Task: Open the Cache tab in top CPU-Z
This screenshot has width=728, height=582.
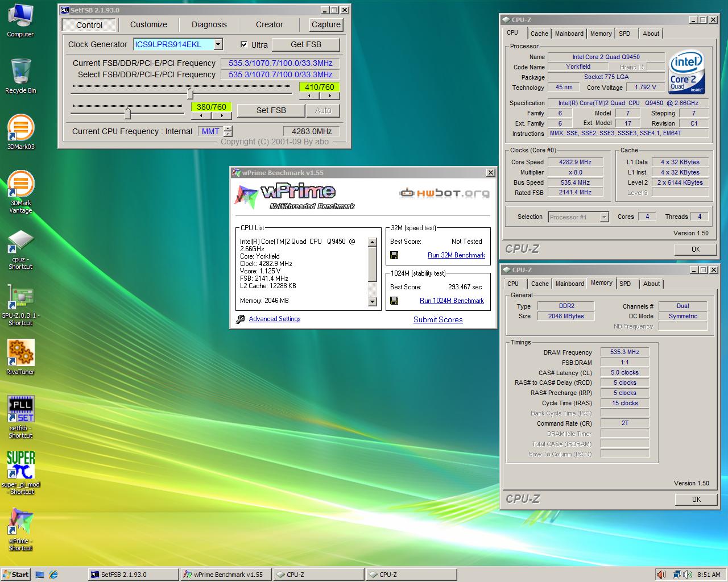Action: (539, 34)
